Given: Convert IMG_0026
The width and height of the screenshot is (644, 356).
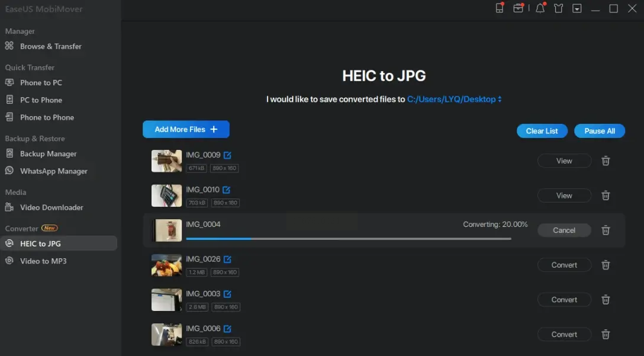Looking at the screenshot, I should 564,265.
